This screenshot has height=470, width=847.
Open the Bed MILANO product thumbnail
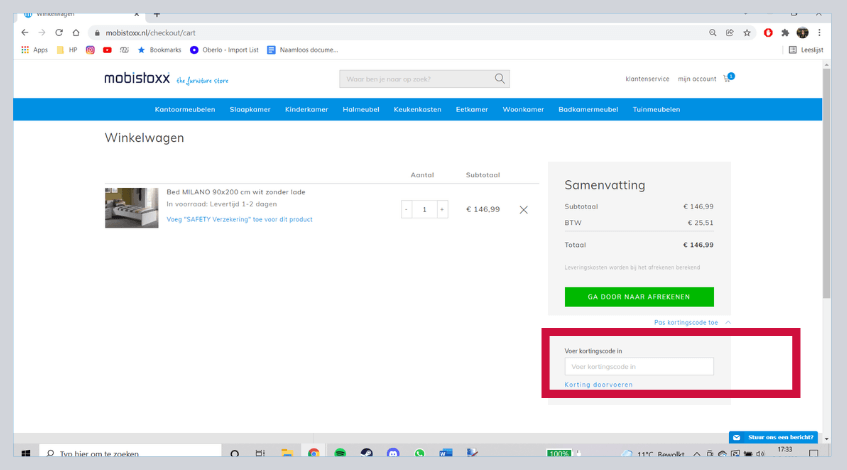(x=131, y=208)
